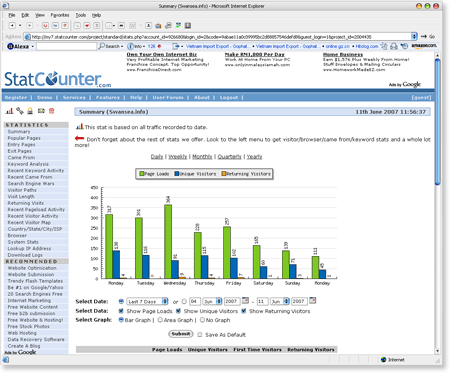Open the Last 7 Days dropdown
Screen dimensions: 450x377
[x=147, y=301]
